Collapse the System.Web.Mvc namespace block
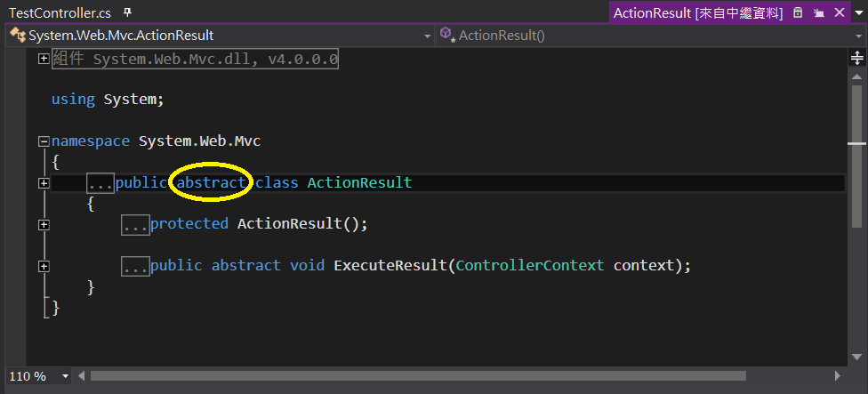The width and height of the screenshot is (868, 394). tap(44, 141)
